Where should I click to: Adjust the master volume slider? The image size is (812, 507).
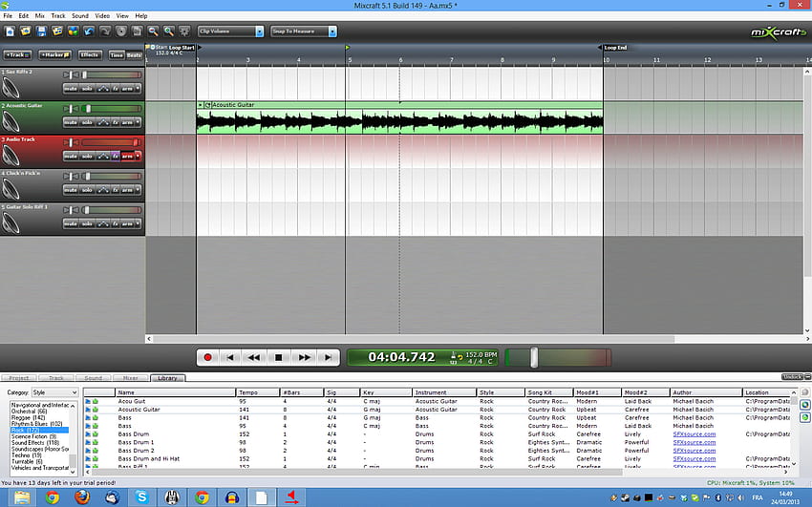coord(534,357)
